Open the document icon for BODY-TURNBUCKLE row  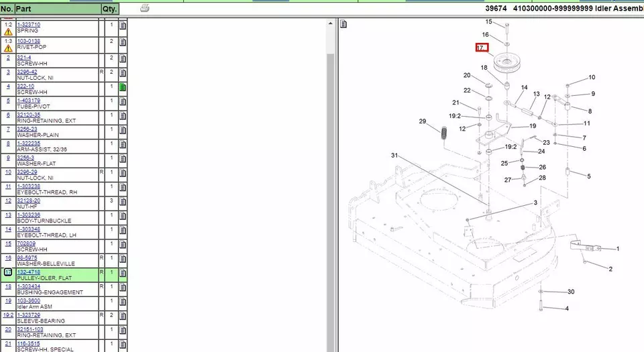click(123, 216)
